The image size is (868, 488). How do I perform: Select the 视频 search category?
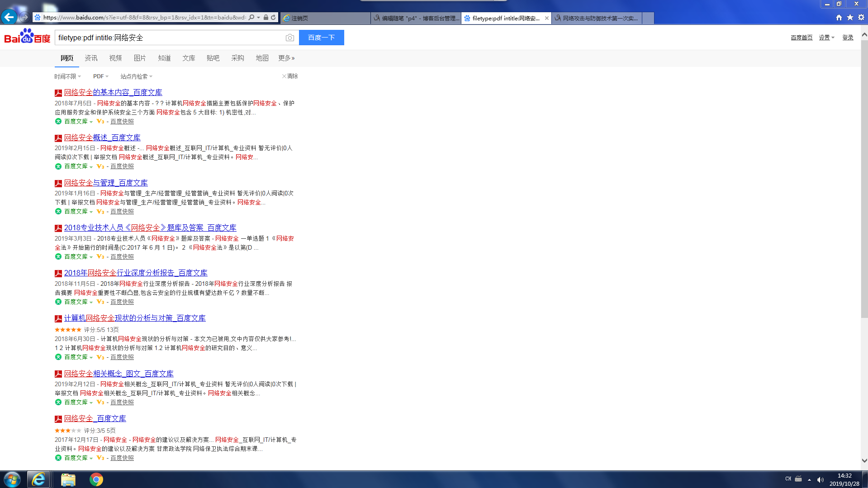115,58
